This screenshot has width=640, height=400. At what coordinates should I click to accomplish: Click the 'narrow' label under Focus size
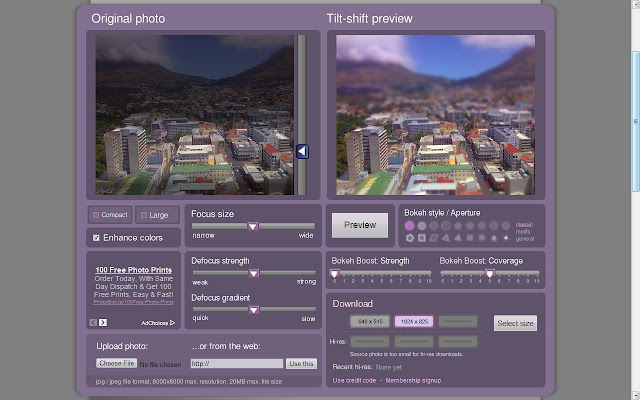(203, 236)
